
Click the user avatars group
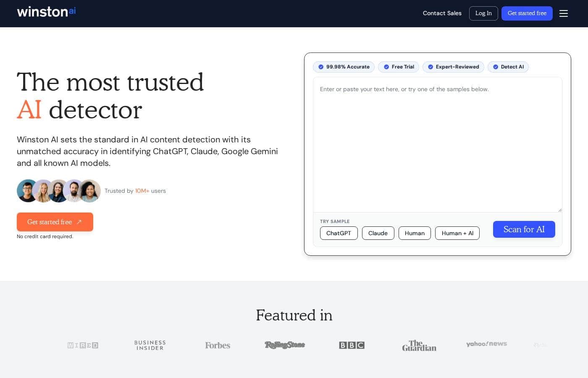59,191
